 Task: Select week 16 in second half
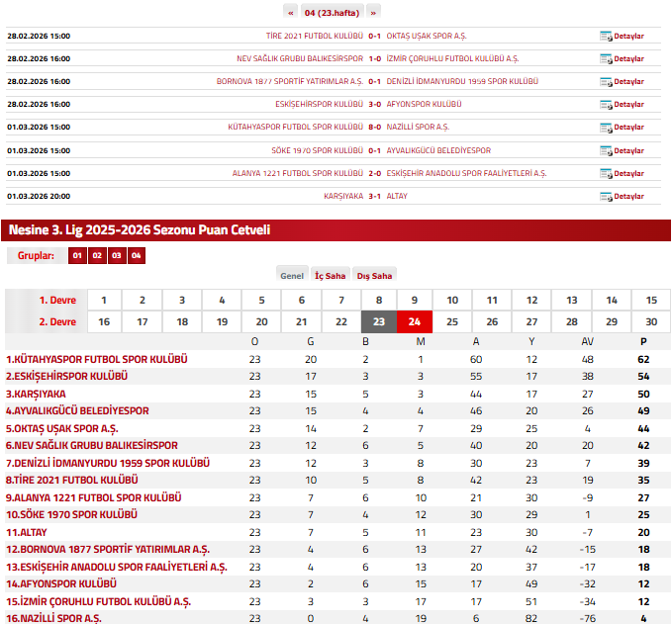point(104,321)
